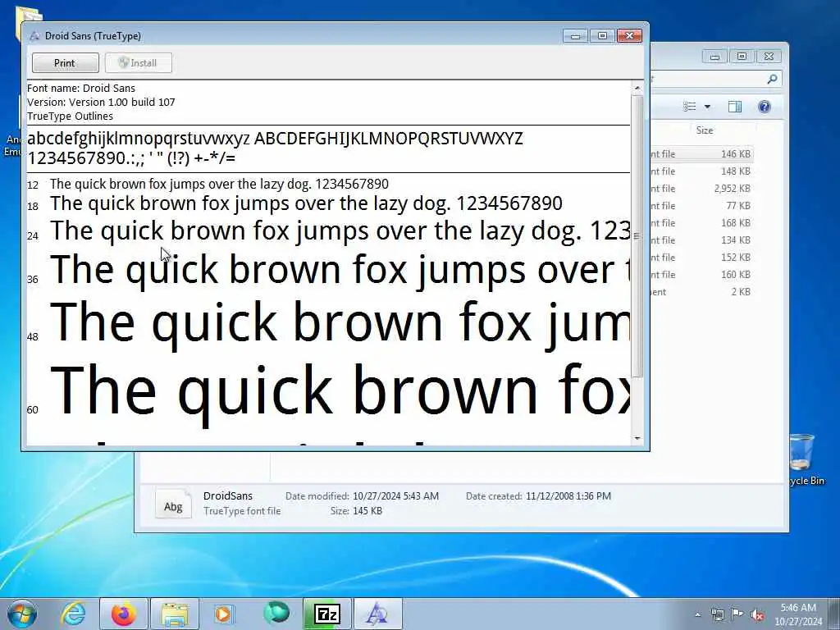
Task: Select the file row sized 146 KB
Action: [701, 154]
